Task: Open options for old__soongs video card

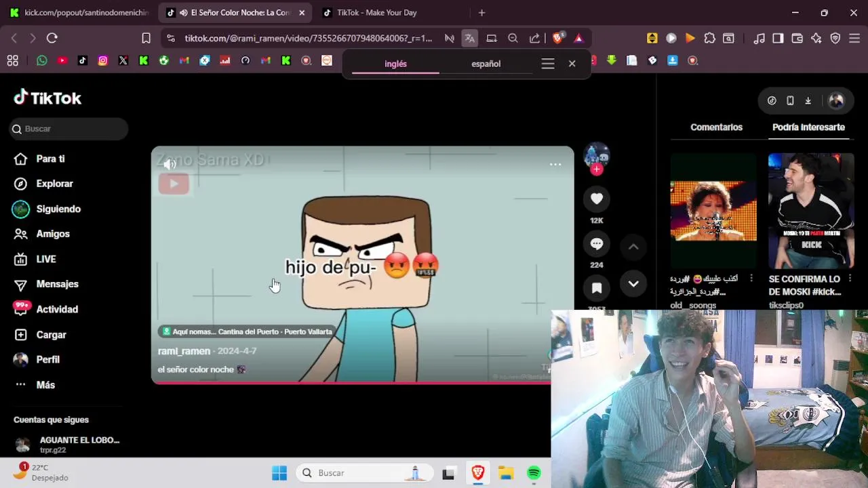Action: [x=751, y=279]
